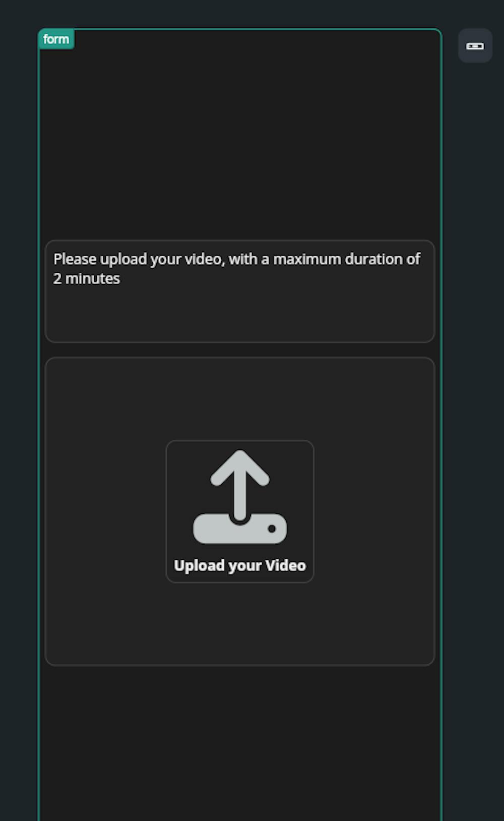The height and width of the screenshot is (821, 504).
Task: Click the small dot on the upload drive icon
Action: click(x=272, y=529)
